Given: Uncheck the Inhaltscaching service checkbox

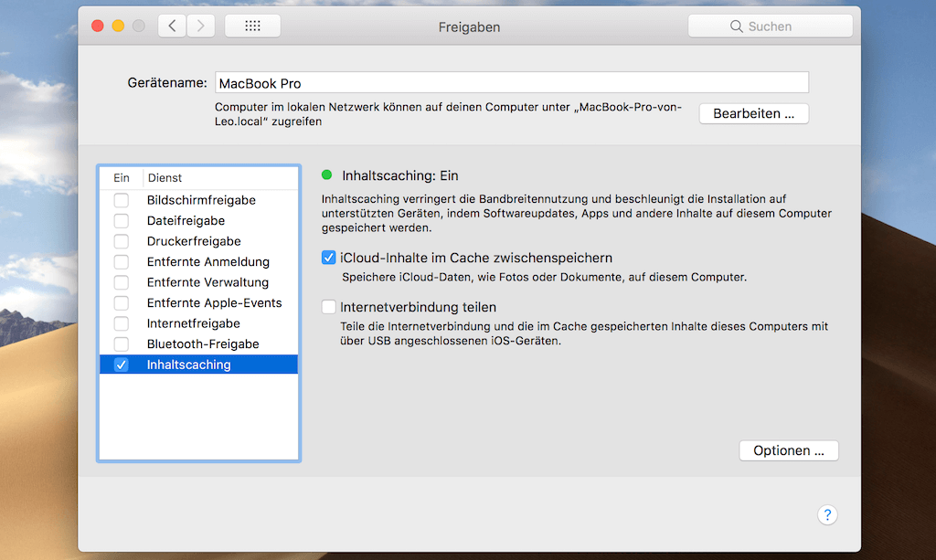Looking at the screenshot, I should (x=122, y=365).
